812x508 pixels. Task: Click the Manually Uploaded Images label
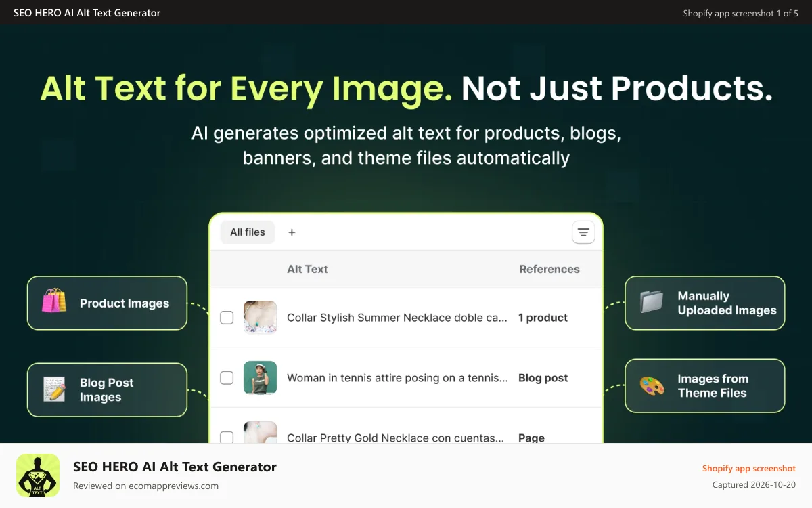click(x=727, y=303)
